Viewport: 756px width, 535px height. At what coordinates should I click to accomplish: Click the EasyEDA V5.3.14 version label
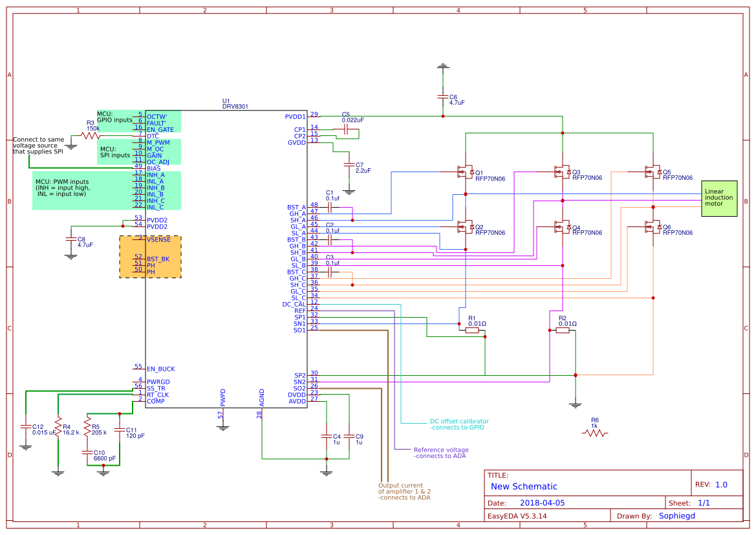click(516, 516)
